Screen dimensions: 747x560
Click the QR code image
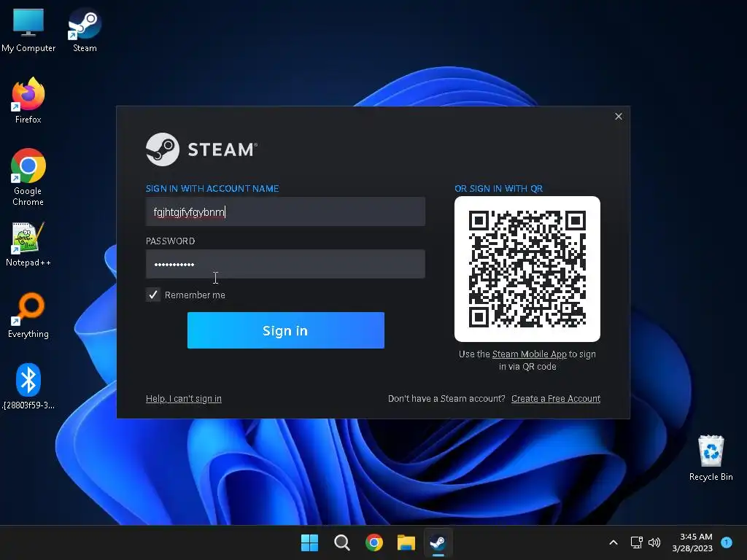527,269
